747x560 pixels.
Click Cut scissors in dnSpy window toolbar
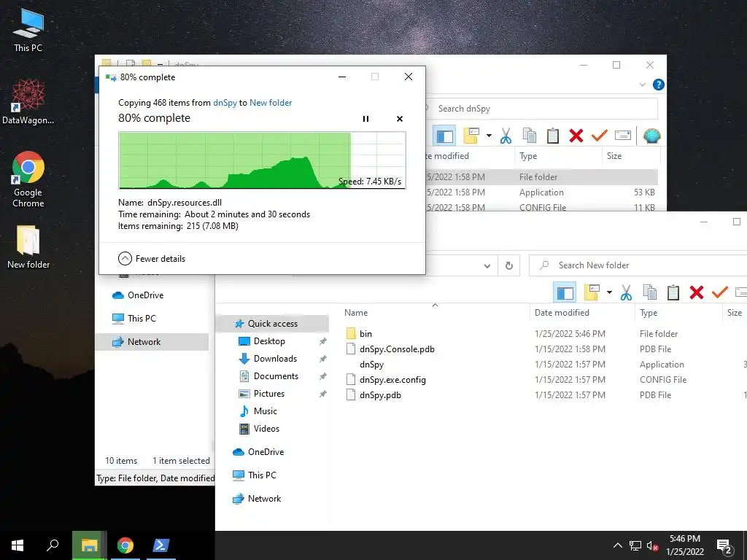[506, 136]
